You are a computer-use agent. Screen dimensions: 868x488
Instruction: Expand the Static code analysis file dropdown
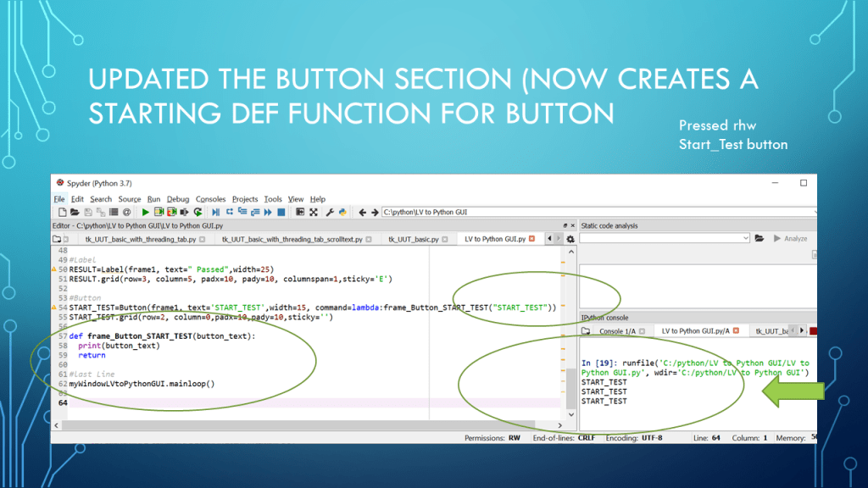745,239
